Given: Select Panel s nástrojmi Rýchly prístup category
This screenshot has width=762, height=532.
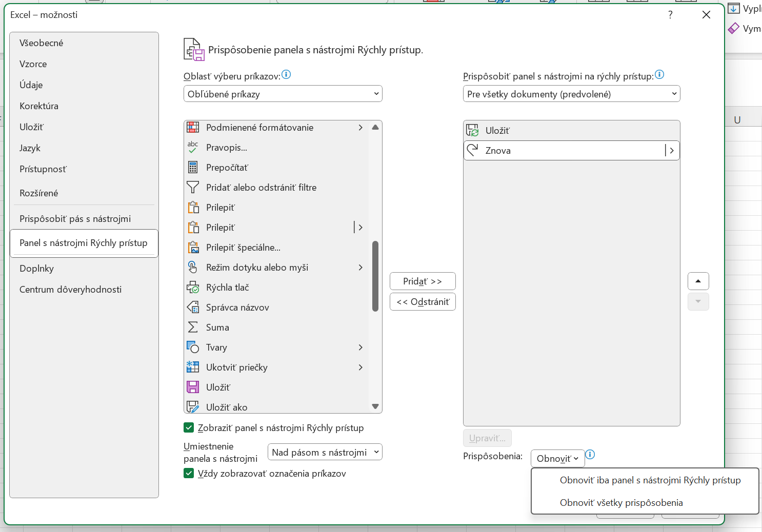Looking at the screenshot, I should pyautogui.click(x=84, y=243).
